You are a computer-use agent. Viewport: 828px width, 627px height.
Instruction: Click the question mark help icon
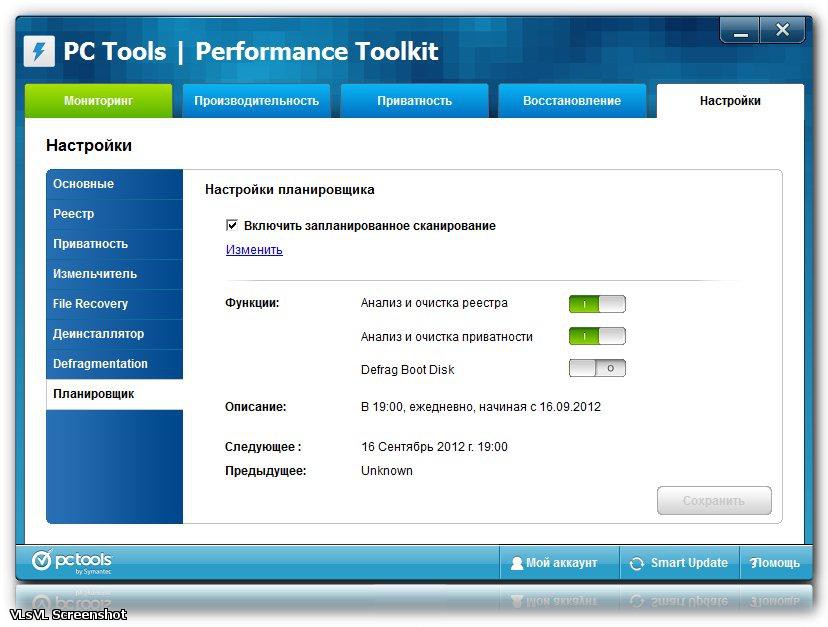click(754, 563)
